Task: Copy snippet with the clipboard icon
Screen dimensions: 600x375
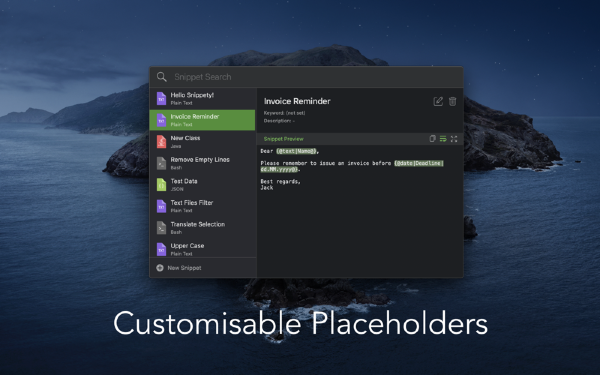Action: click(432, 139)
